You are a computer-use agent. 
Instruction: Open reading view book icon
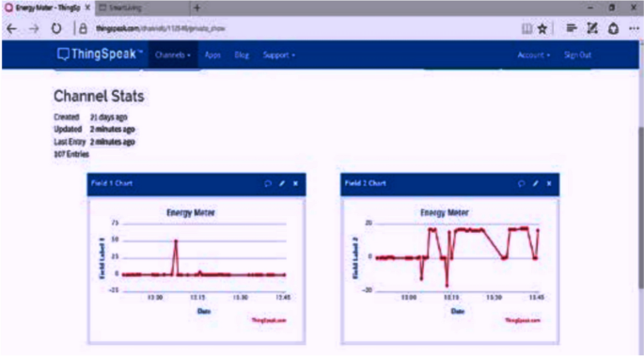tap(526, 28)
